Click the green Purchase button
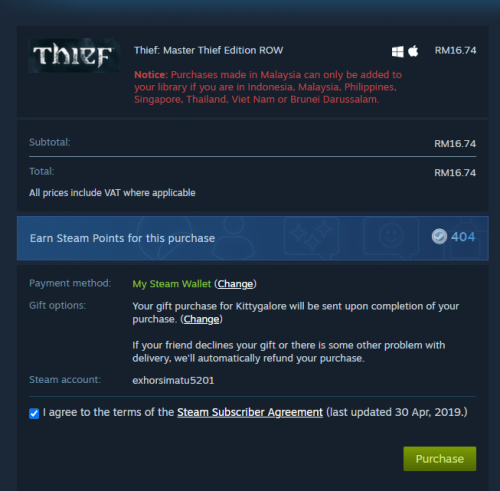This screenshot has height=491, width=500. [x=440, y=459]
